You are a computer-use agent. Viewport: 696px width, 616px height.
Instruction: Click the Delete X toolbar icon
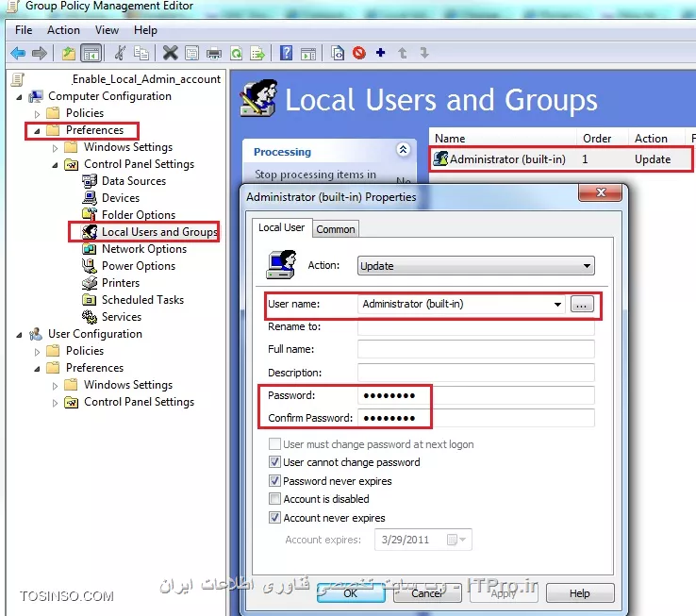coord(170,53)
